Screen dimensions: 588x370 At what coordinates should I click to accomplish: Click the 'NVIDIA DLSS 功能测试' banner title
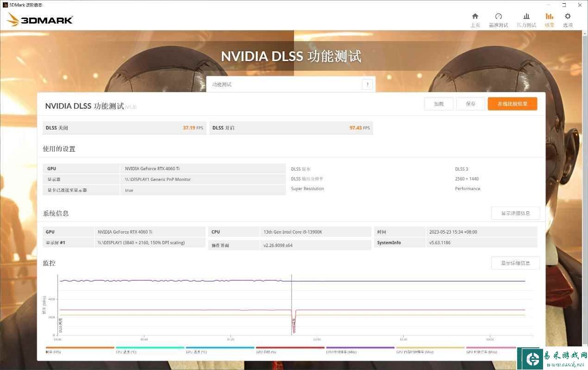(x=291, y=56)
